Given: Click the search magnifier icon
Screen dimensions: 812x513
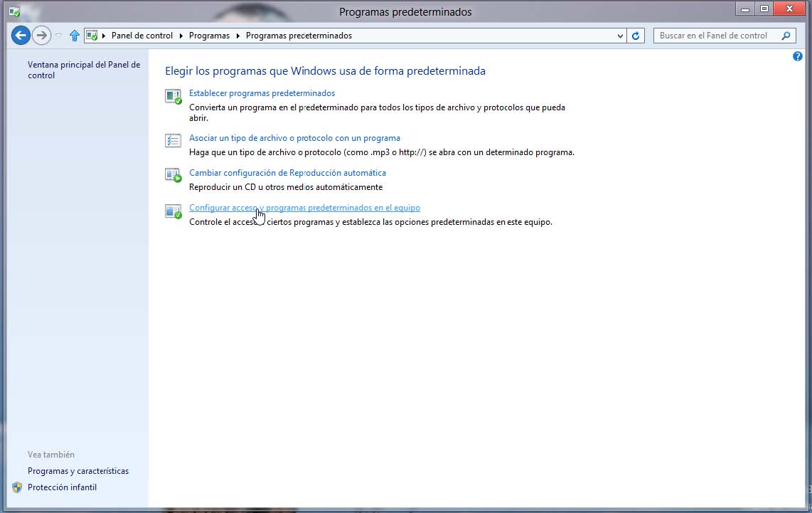Looking at the screenshot, I should [786, 36].
